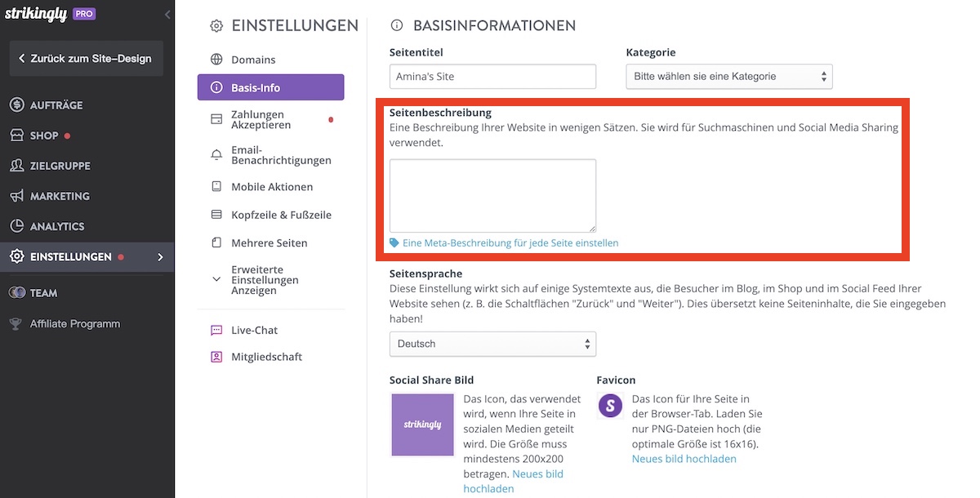Open Mobile Aktionen settings tab
980x498 pixels.
(x=272, y=187)
